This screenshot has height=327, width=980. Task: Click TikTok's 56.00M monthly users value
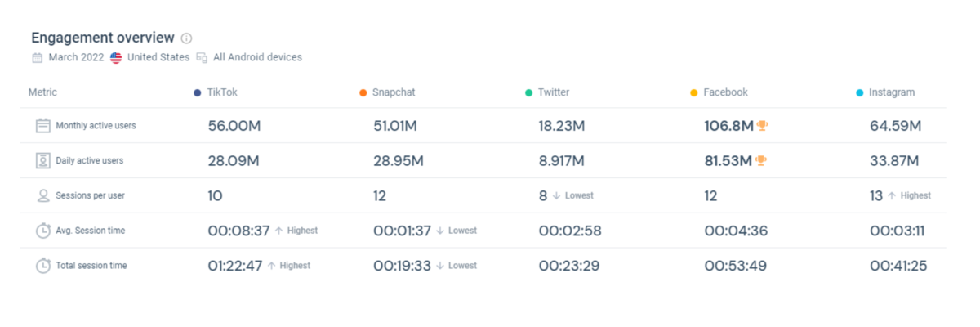[234, 126]
